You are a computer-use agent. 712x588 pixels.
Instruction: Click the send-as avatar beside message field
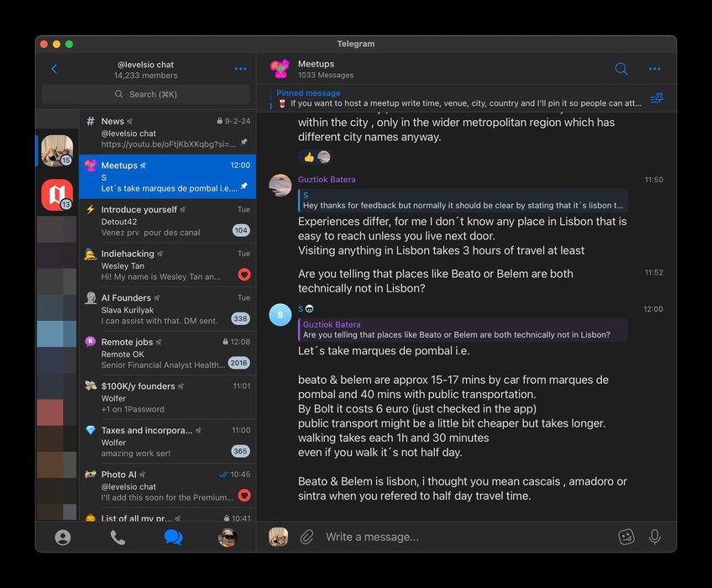tap(279, 537)
